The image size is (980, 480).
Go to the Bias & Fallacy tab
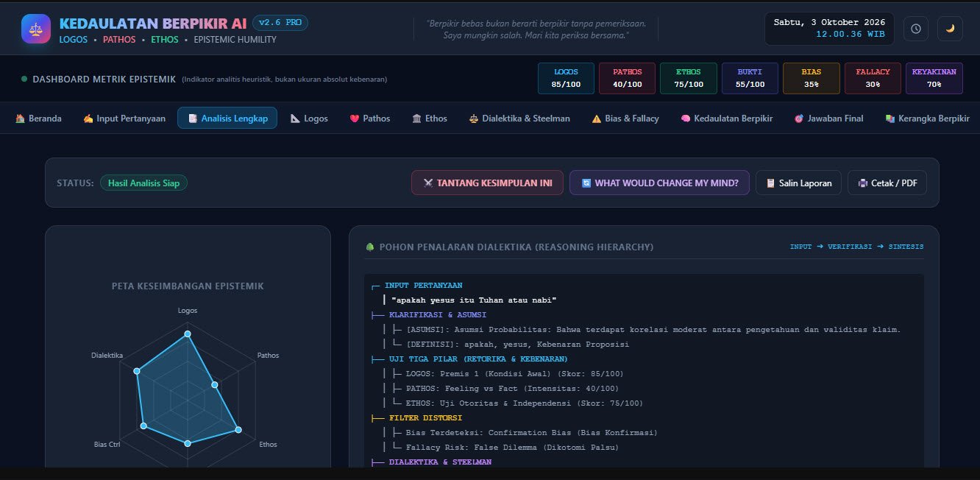click(625, 118)
